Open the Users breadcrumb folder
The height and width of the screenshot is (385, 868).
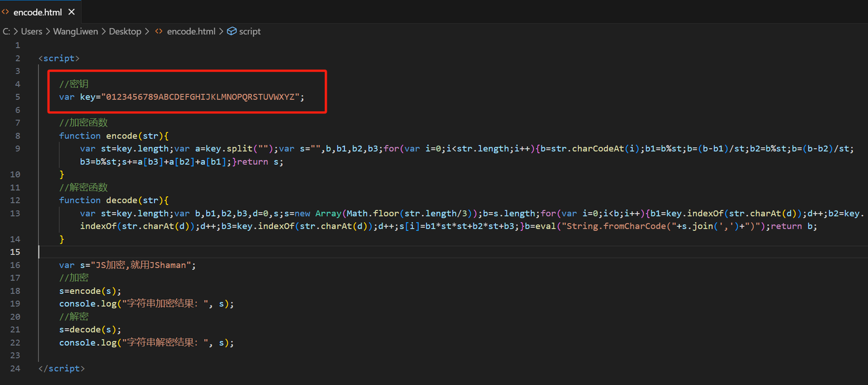point(32,31)
